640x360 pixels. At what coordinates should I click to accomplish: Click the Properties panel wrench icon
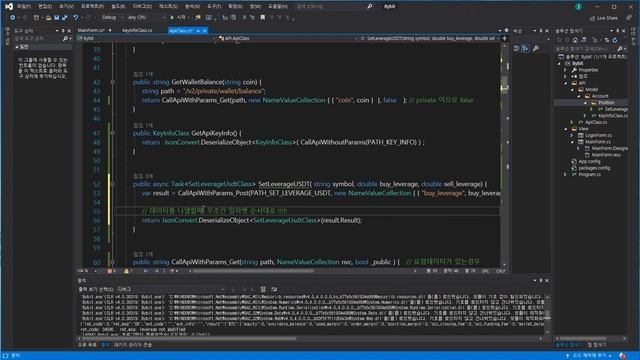[536, 48]
